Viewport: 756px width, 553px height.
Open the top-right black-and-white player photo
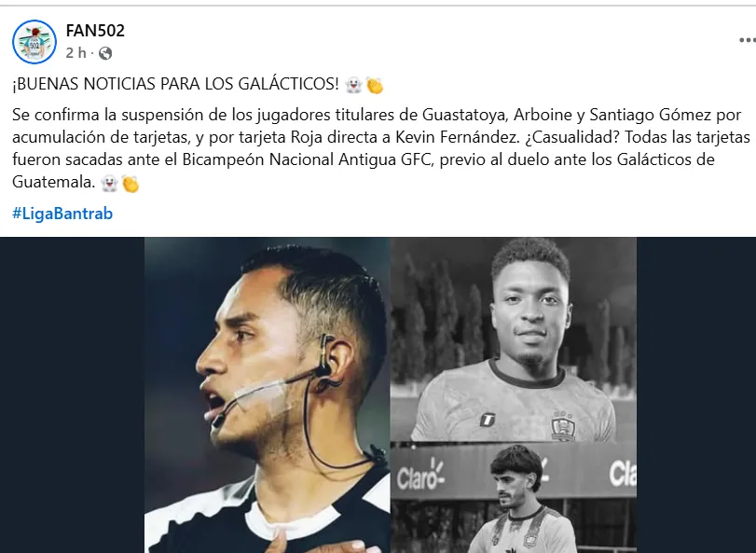tap(514, 339)
